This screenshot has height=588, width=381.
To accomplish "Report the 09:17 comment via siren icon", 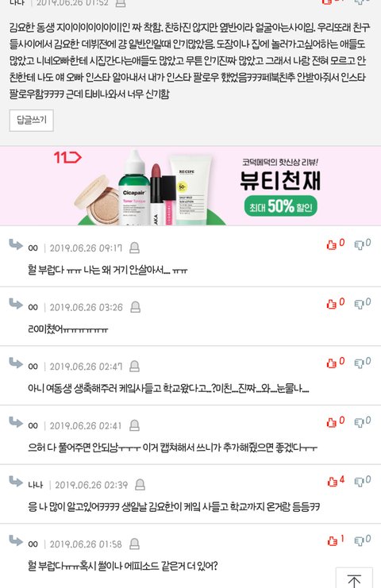I will [x=134, y=248].
